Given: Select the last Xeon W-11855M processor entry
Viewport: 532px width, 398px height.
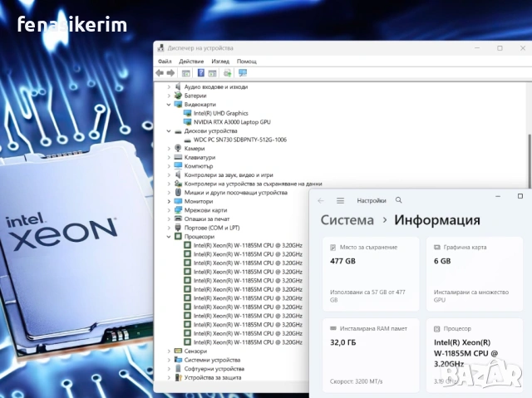Looking at the screenshot, I should pos(248,342).
